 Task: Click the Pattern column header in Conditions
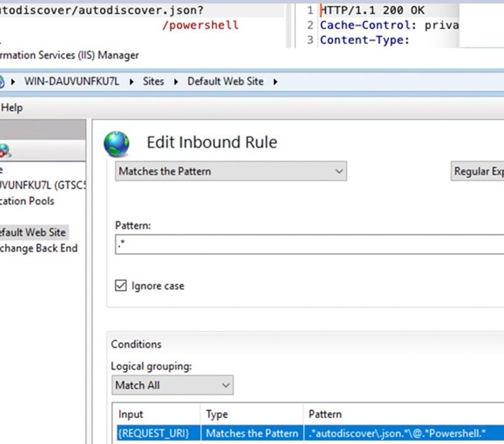pos(325,414)
